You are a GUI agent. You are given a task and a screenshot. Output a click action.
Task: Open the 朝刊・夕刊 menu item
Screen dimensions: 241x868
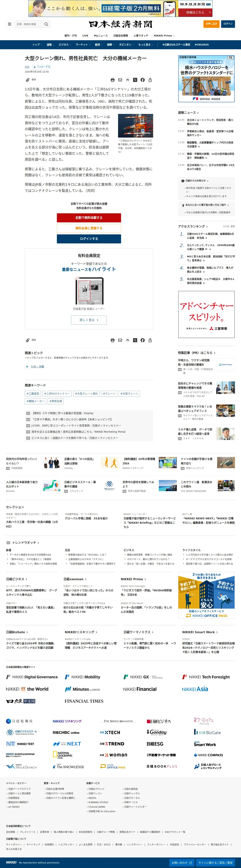pyautogui.click(x=71, y=36)
